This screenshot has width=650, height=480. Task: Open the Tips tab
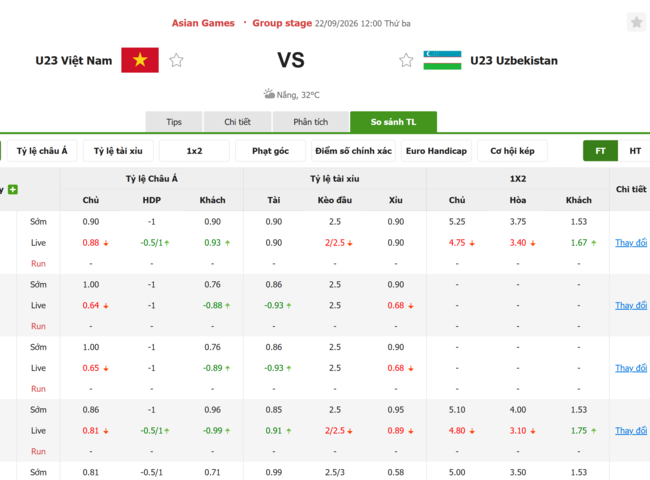tap(174, 122)
